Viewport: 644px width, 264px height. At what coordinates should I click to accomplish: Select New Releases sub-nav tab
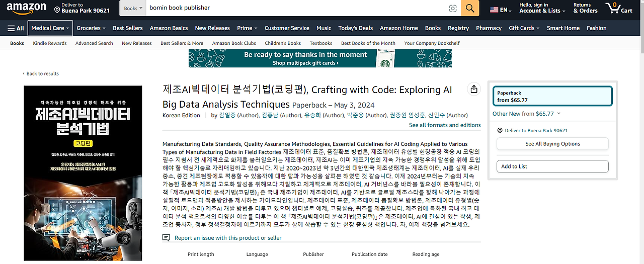137,43
